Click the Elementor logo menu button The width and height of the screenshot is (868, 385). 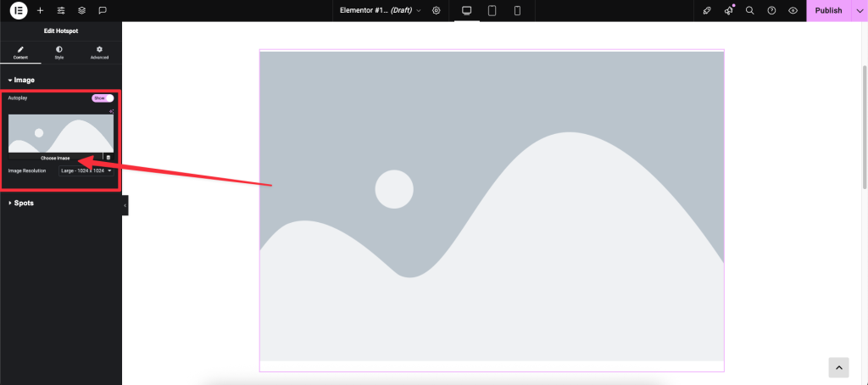pos(19,10)
